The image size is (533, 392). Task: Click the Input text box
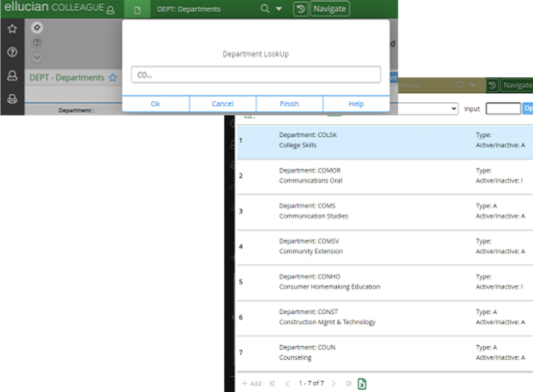[x=503, y=109]
